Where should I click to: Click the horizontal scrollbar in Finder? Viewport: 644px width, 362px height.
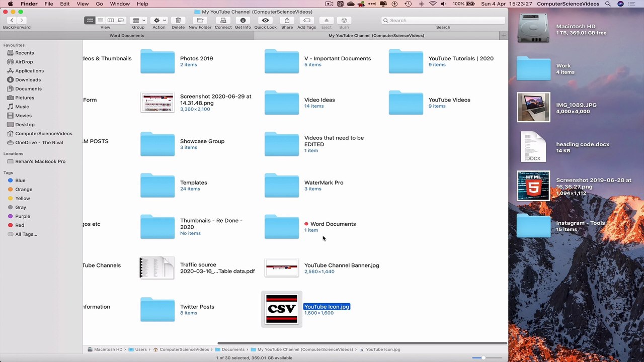(362, 343)
